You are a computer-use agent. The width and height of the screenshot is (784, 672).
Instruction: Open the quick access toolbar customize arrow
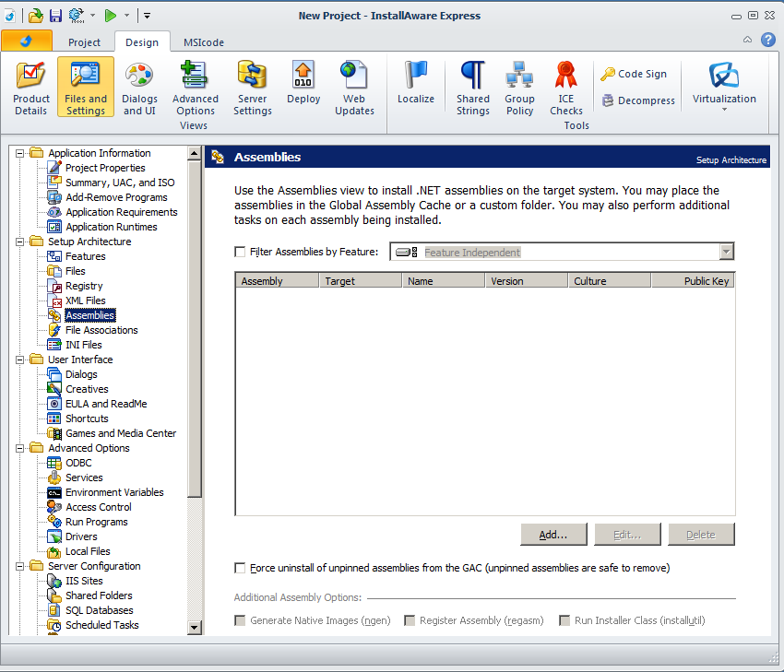[147, 16]
